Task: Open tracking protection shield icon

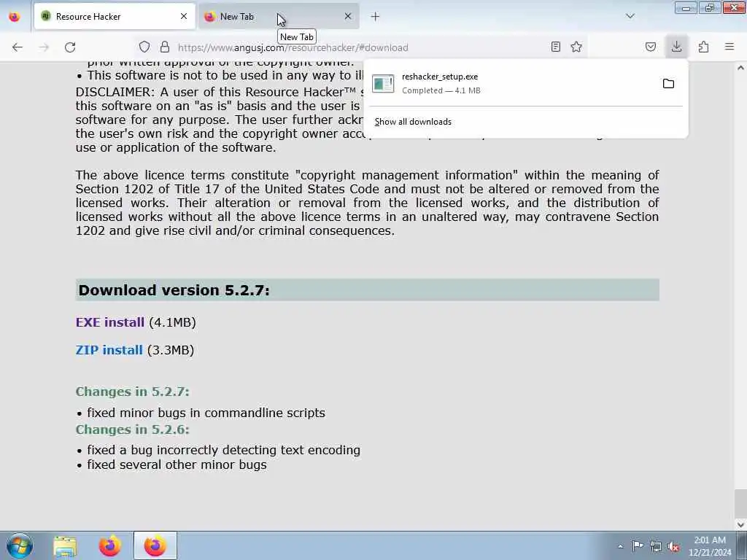Action: click(x=144, y=47)
